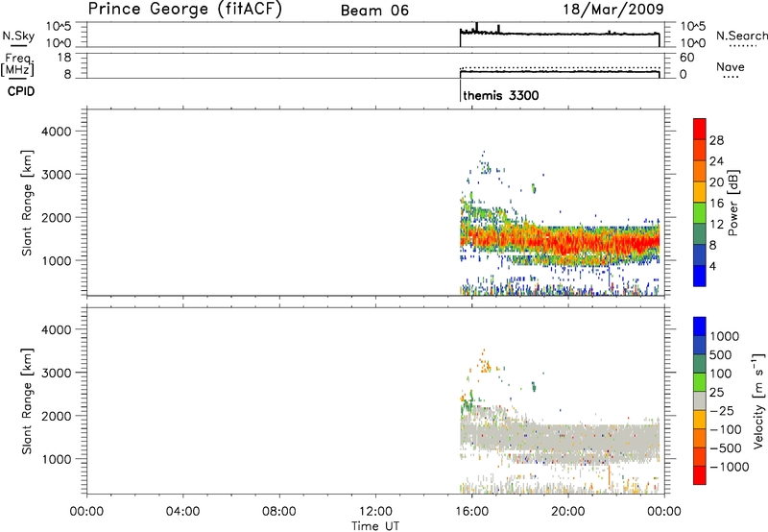This screenshot has width=768, height=532.
Task: Click the 'Power [dB]' color bar label
Action: tap(732, 203)
